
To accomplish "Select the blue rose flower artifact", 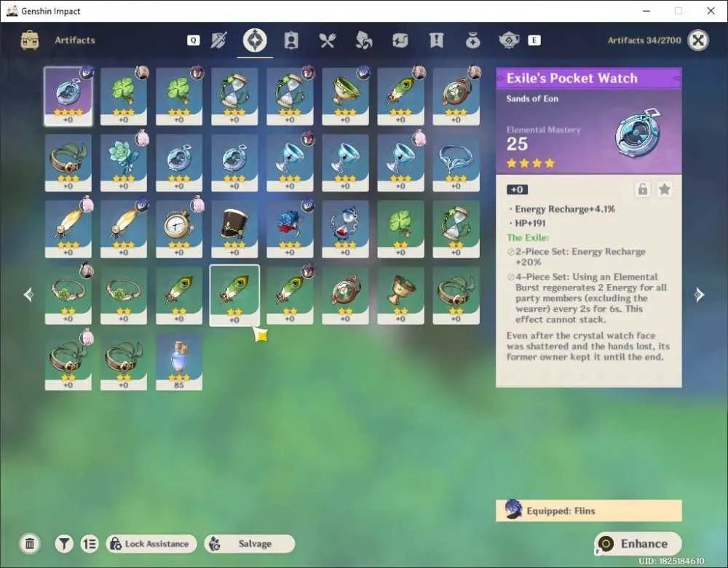I will (290, 229).
